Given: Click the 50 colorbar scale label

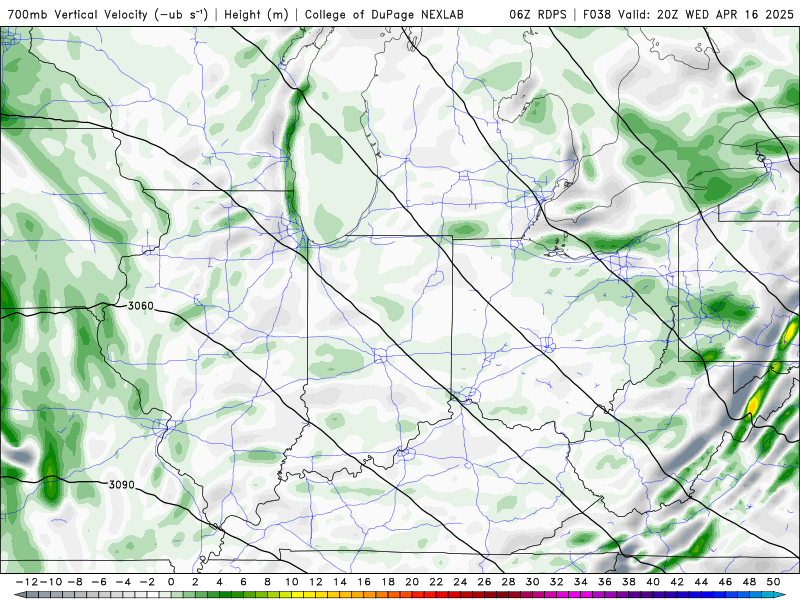Looking at the screenshot, I should coord(774,582).
